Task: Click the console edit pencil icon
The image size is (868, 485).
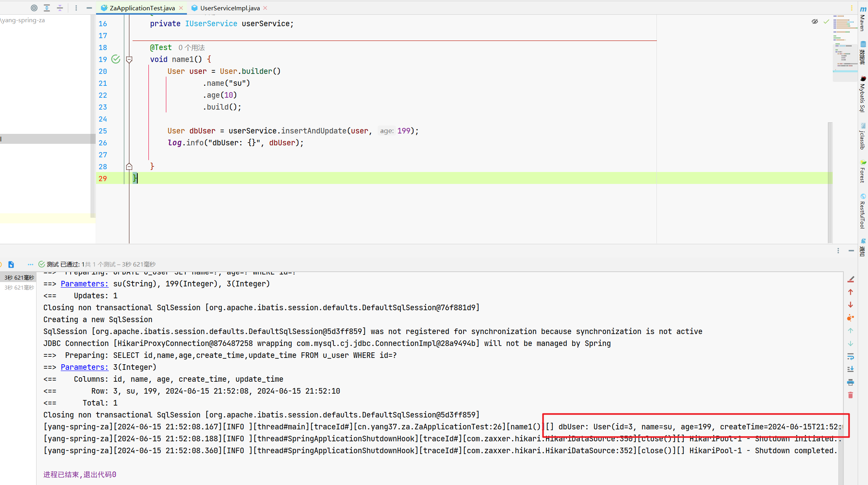Action: [x=851, y=280]
